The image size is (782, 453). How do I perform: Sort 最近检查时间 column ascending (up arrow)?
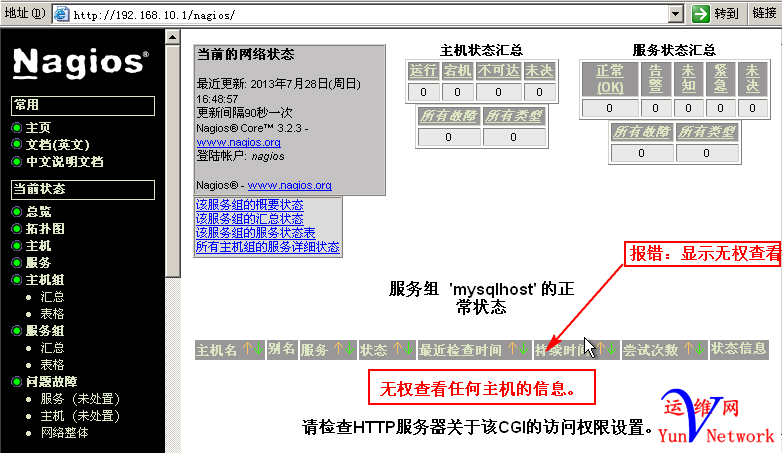(512, 349)
